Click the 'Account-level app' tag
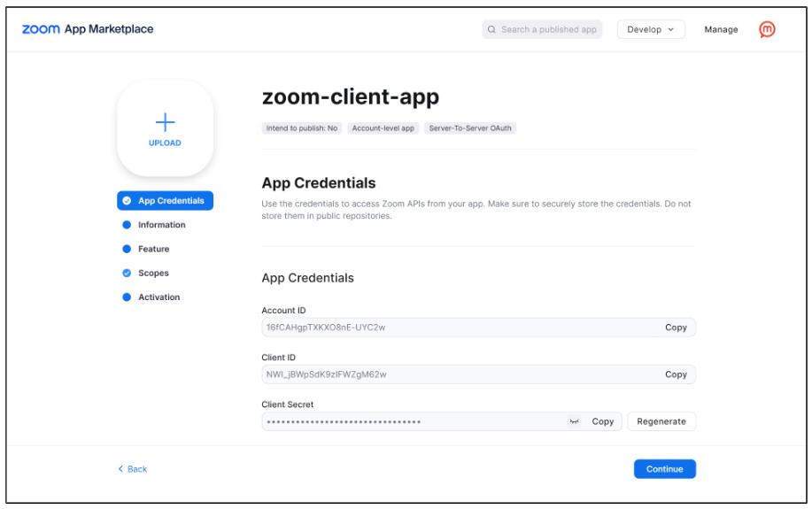This screenshot has width=812, height=509. [383, 127]
